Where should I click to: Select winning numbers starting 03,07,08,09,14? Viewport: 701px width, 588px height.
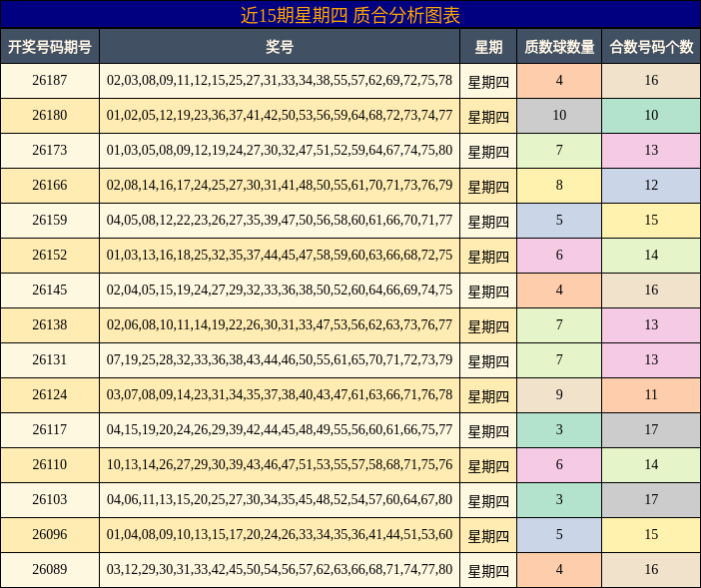point(280,394)
